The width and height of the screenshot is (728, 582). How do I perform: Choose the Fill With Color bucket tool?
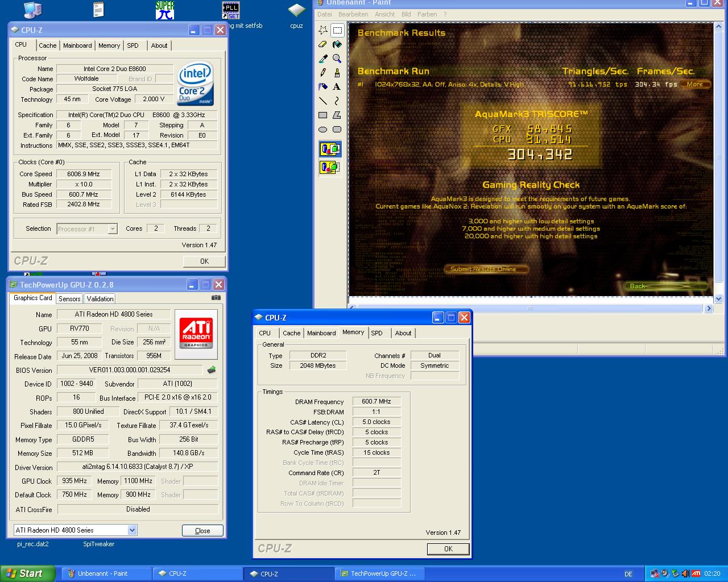337,44
